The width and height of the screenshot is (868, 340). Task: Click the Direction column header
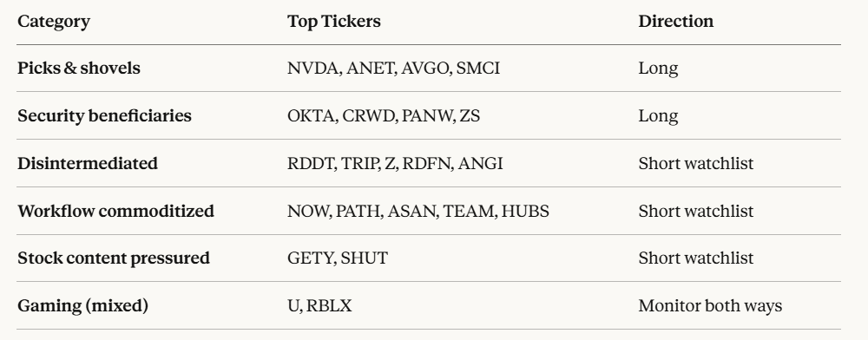[676, 22]
